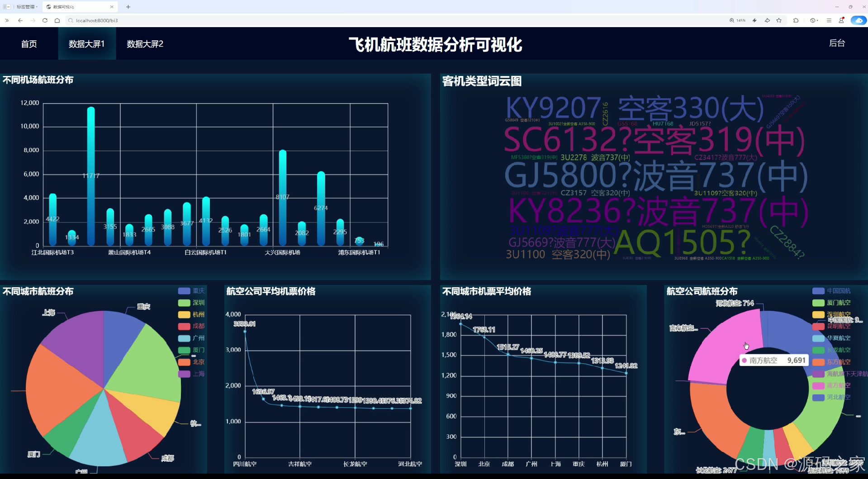Go to 首页 in the navigation bar
868x479 pixels.
29,44
